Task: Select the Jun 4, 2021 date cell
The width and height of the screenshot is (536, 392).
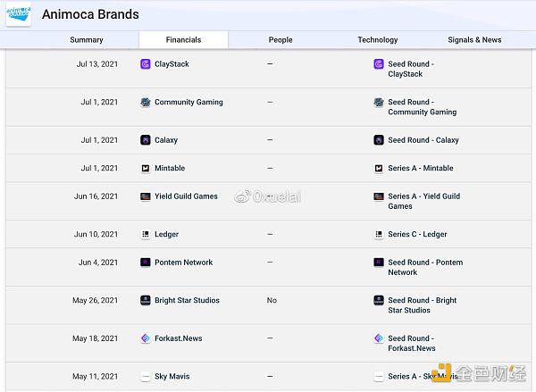Action: 98,263
